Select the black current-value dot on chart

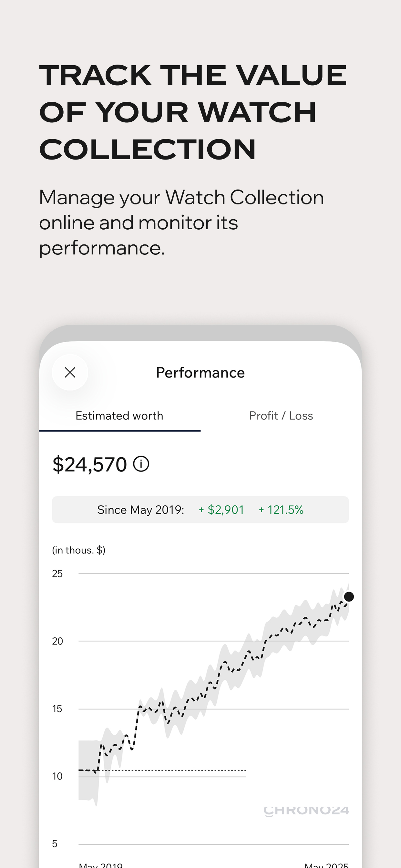click(349, 597)
